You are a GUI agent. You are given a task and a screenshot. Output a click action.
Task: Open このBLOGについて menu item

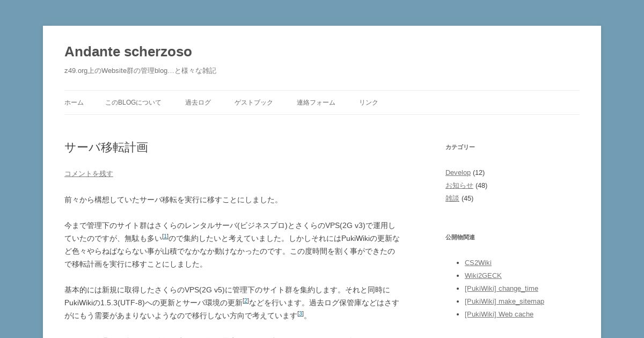tap(133, 102)
